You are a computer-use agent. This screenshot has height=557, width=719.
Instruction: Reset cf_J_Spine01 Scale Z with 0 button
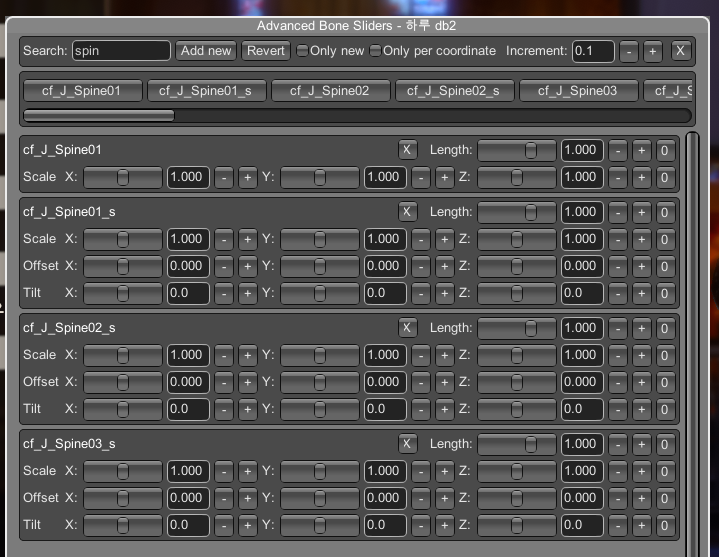pyautogui.click(x=664, y=177)
